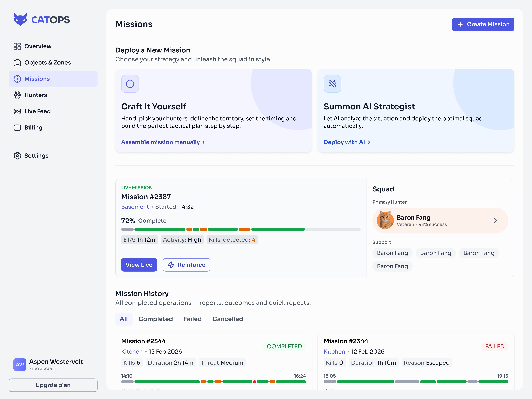
Task: Click the Kitchen link on the completed mission
Action: tap(132, 352)
